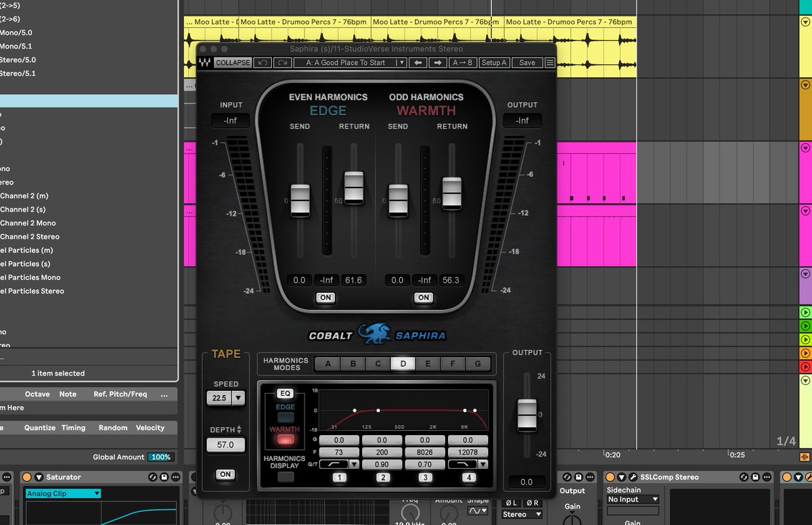The image size is (812, 525).
Task: Click the Warmth Return fader handle
Action: [452, 193]
